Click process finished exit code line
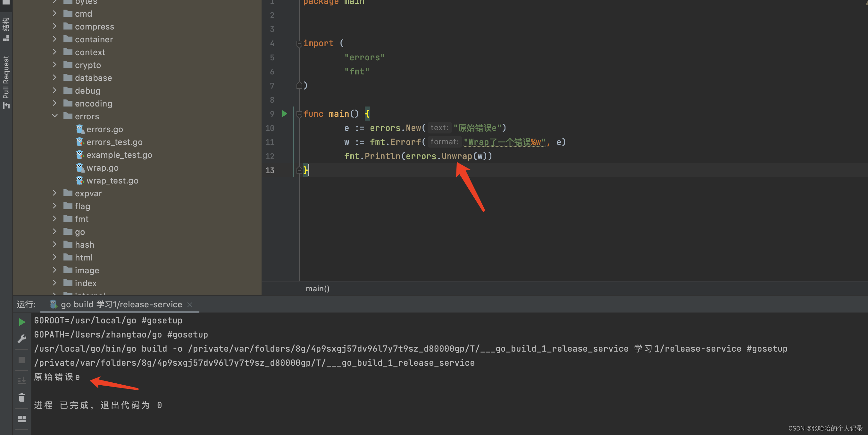 [x=98, y=405]
